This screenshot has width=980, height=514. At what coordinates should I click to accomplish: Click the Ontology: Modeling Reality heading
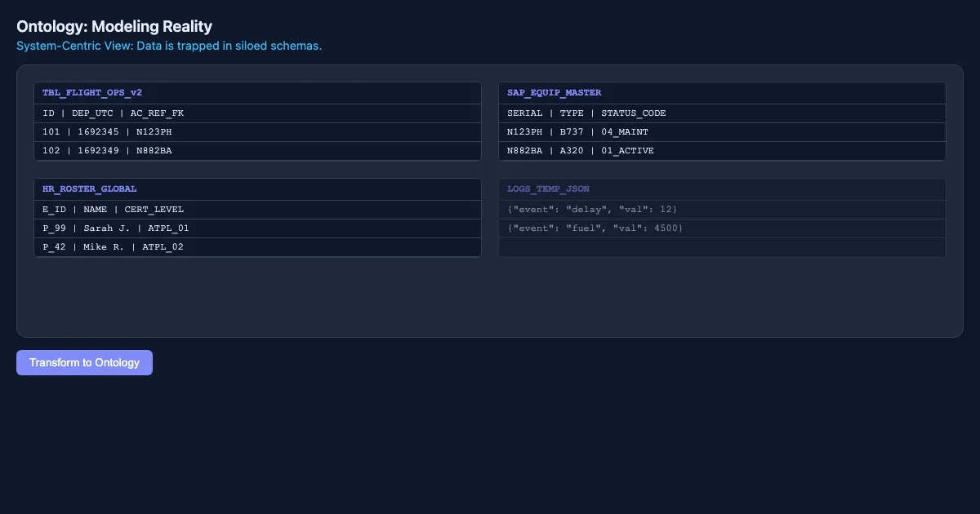[114, 26]
